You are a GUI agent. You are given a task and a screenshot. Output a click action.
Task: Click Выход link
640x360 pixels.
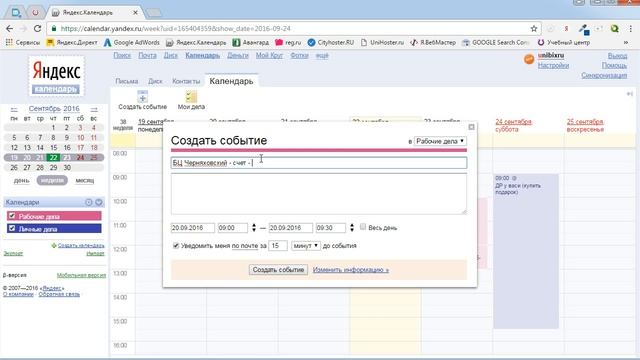click(x=617, y=56)
